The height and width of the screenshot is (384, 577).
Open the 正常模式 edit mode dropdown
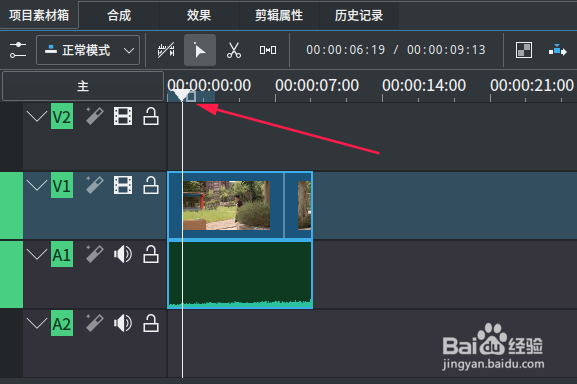click(x=88, y=50)
